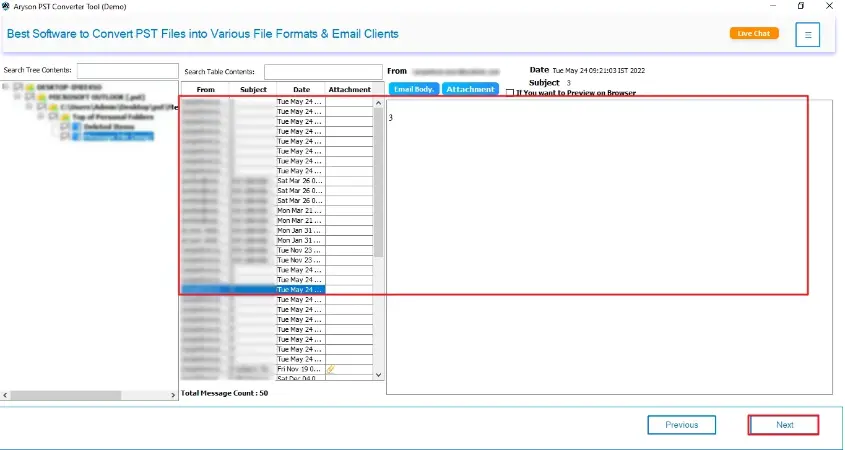Click the blue icon beside Deleted Items
The height and width of the screenshot is (450, 845).
[77, 127]
